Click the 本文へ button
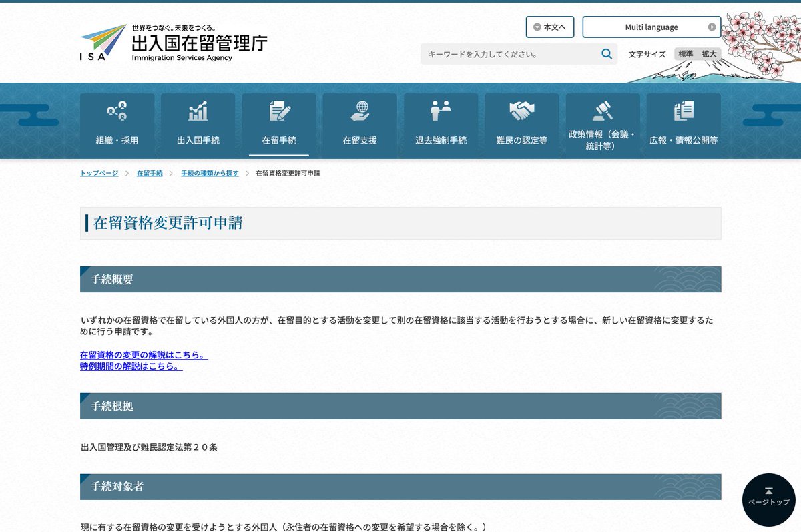 pyautogui.click(x=550, y=27)
